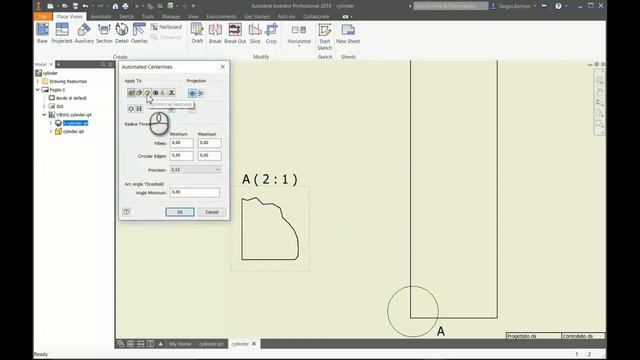Select the Section view tool
Screen dimensions: 640x360
104,33
